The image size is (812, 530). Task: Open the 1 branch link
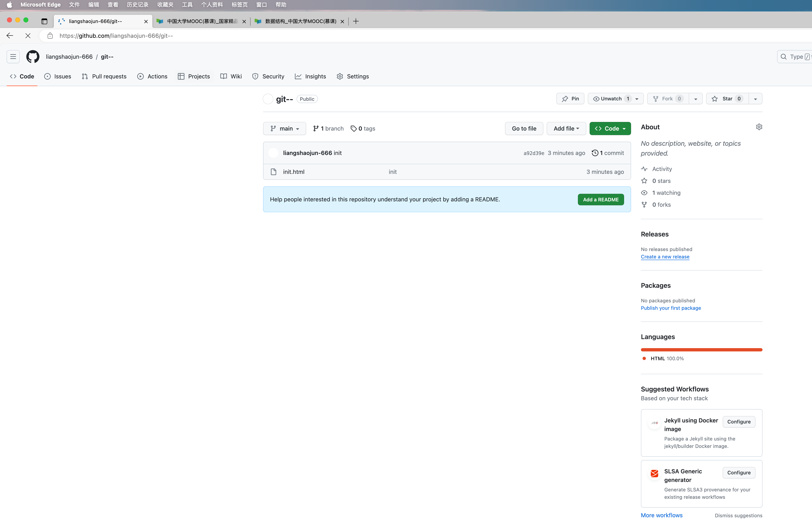pos(328,128)
